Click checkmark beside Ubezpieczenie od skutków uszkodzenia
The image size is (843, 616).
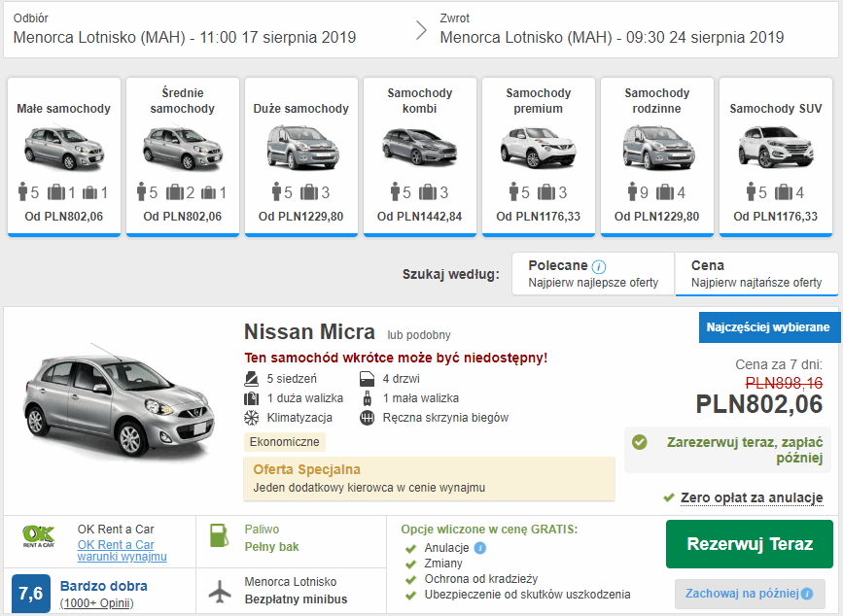pyautogui.click(x=410, y=595)
